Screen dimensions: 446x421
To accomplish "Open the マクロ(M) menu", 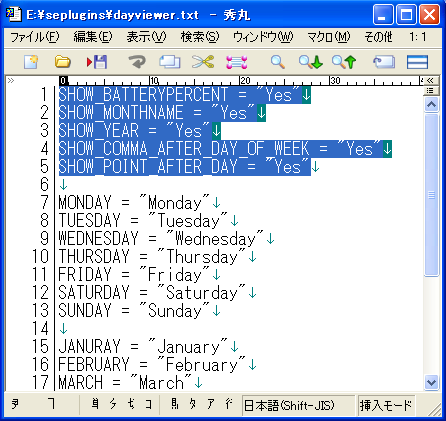I will pos(328,37).
